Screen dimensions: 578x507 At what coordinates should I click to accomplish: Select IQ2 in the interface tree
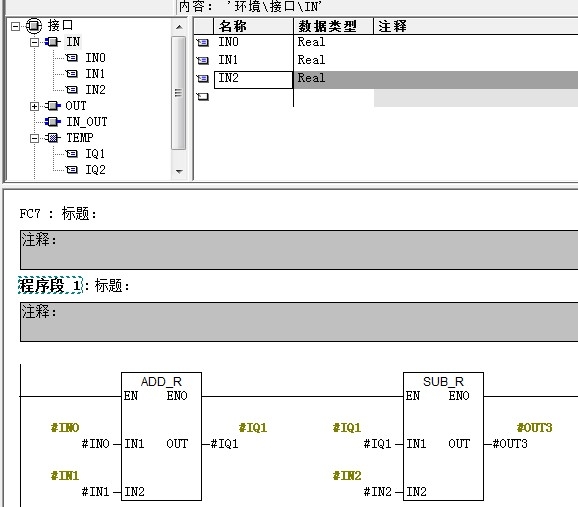(x=95, y=170)
